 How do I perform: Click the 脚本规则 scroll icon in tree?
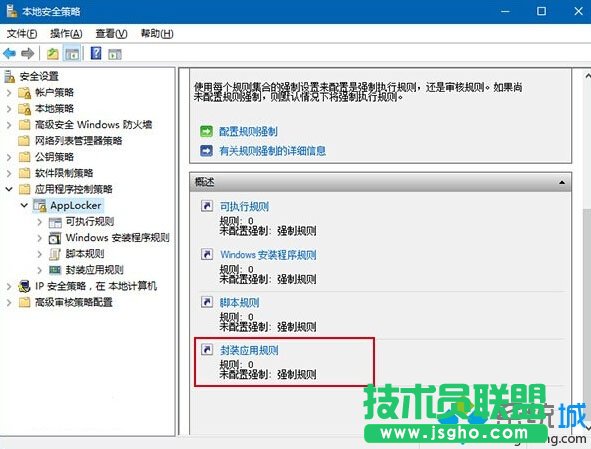pos(55,254)
